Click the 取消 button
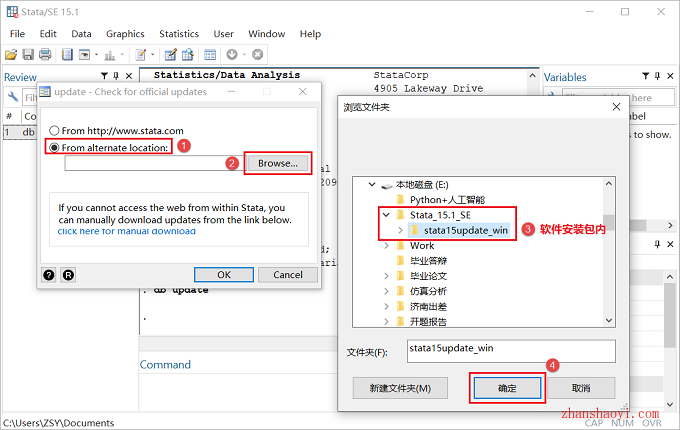The width and height of the screenshot is (680, 430). pos(581,388)
